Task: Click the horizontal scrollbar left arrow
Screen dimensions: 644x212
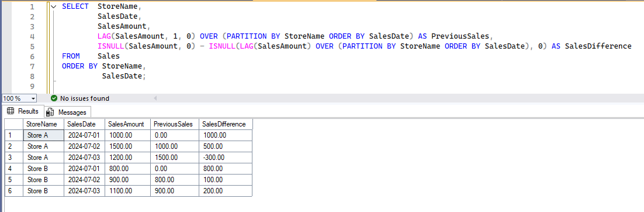Action: click(155, 99)
